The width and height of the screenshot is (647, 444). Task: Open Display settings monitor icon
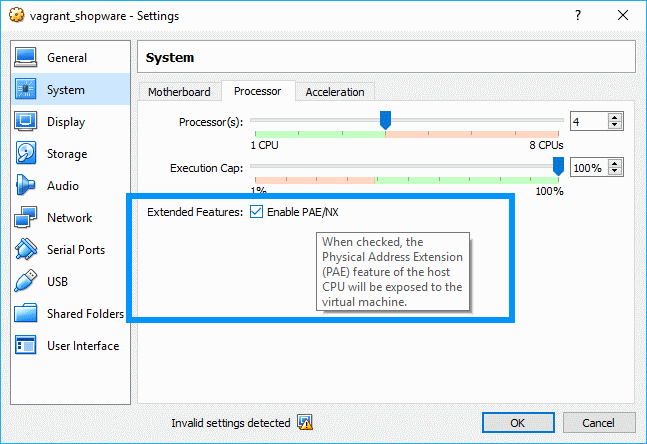(x=27, y=122)
